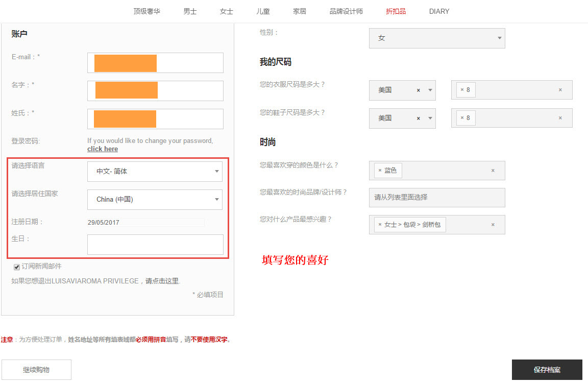Open the clothing size country dropdown arrow

pos(430,90)
